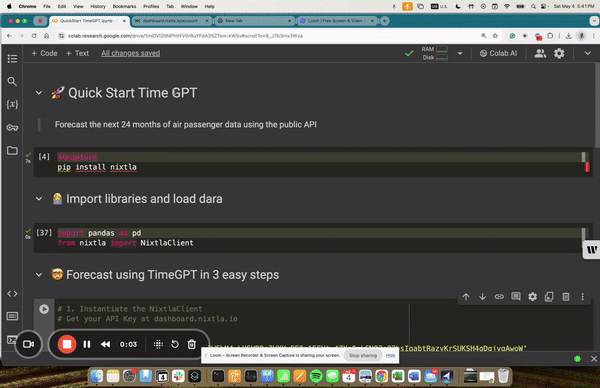Delete the cell with trash icon
The height and width of the screenshot is (388, 600).
(x=566, y=297)
